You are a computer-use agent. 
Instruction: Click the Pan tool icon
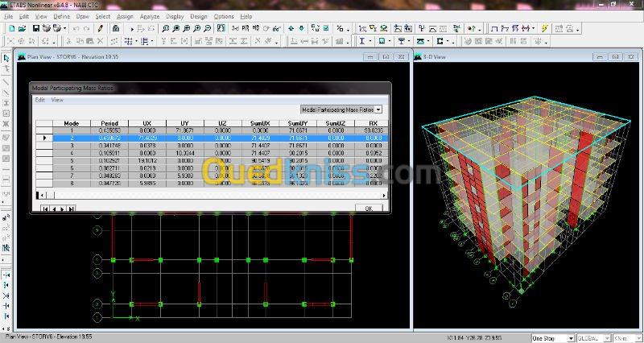pos(221,28)
